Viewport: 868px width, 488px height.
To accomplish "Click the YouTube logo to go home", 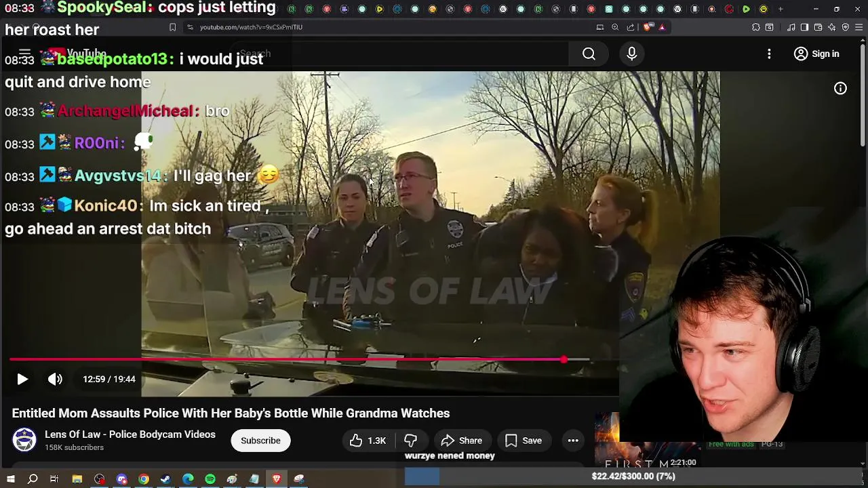I will click(77, 54).
